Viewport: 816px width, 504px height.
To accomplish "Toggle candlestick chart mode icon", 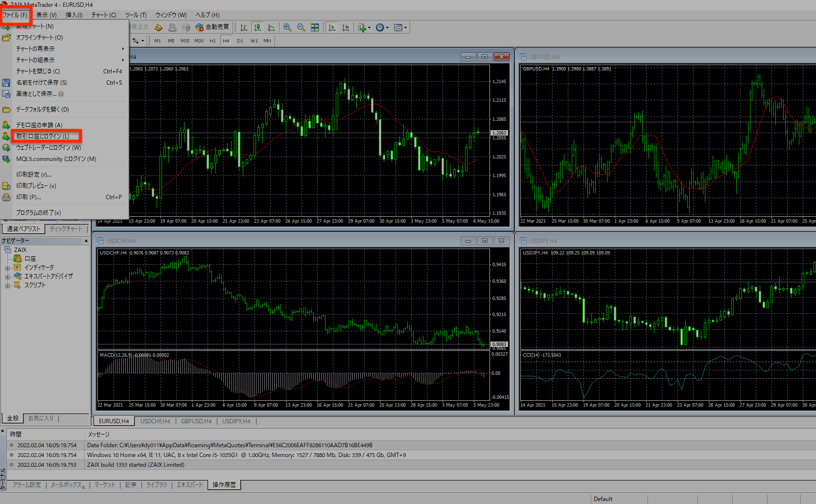I will (x=257, y=27).
